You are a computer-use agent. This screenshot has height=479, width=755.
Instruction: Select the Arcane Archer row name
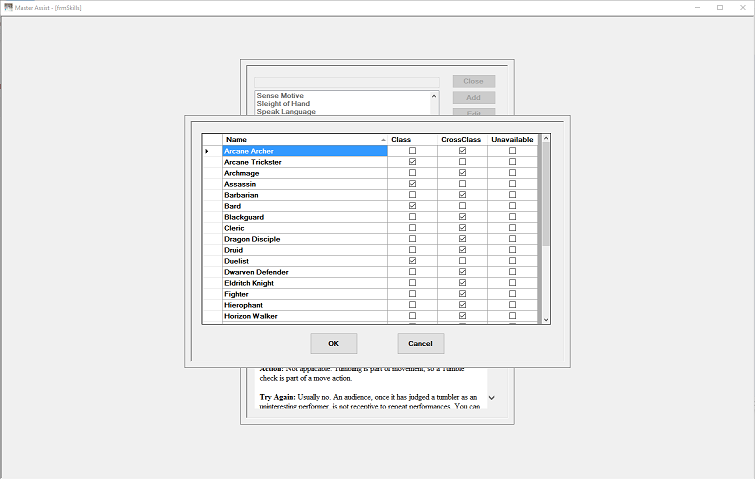tap(305, 151)
